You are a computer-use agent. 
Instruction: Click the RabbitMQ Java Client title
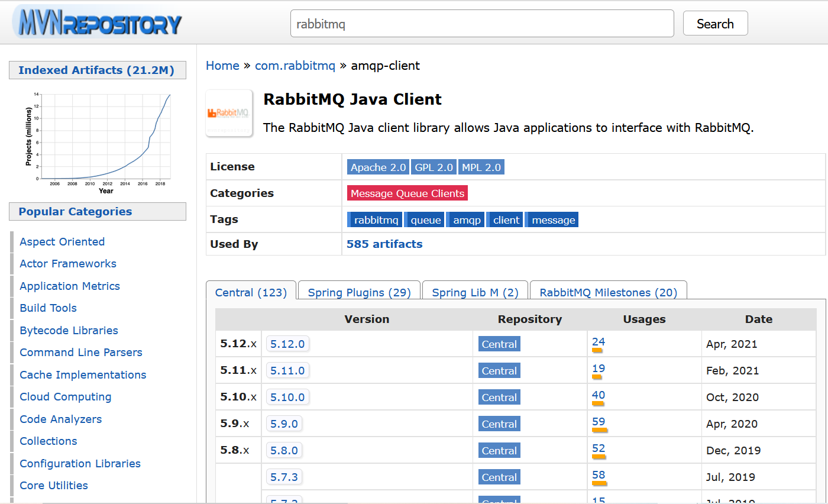[x=352, y=99]
